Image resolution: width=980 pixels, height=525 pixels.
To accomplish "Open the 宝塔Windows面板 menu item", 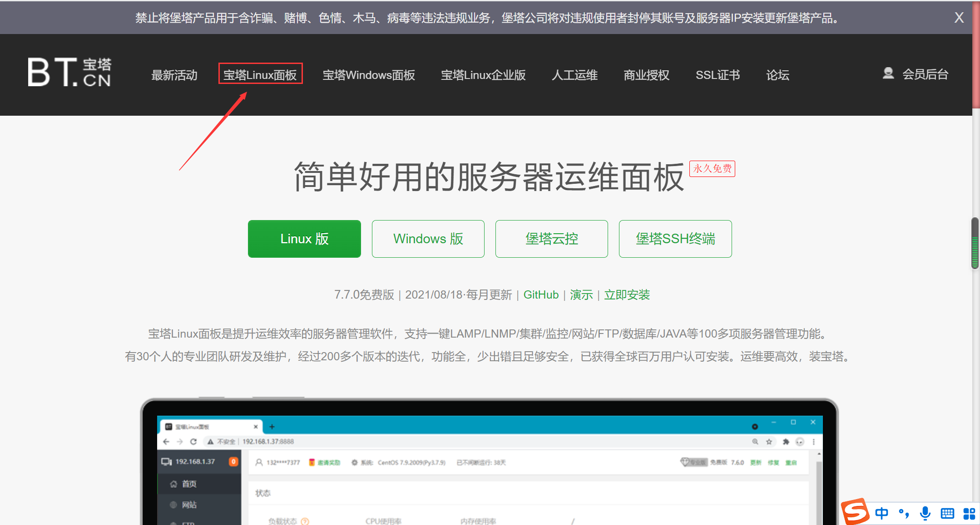I will [x=369, y=75].
